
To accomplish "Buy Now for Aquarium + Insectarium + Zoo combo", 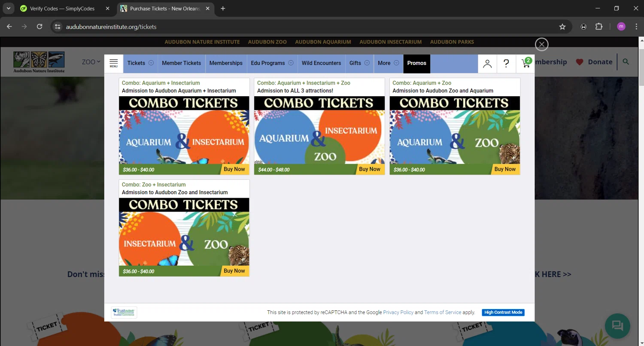I will tap(370, 169).
